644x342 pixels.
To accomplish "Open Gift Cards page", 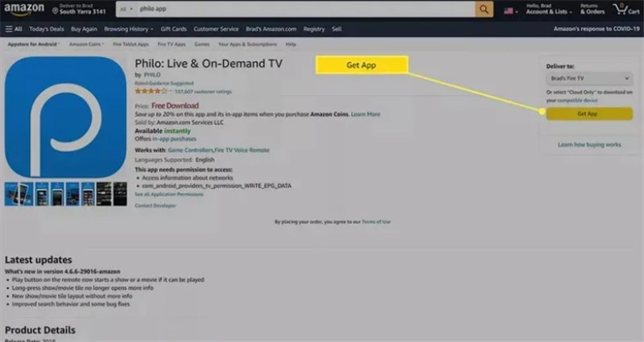I will pos(173,29).
